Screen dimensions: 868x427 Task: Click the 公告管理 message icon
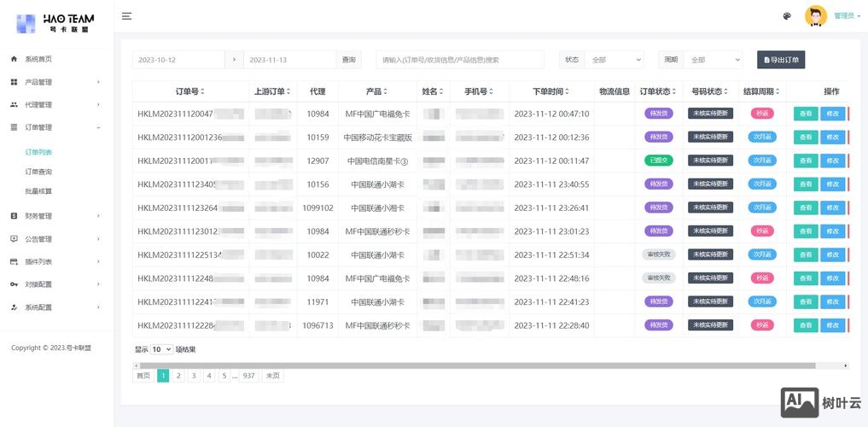[x=15, y=239]
